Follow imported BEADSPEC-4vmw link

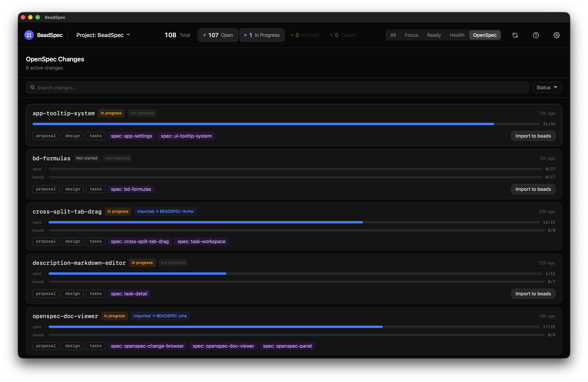click(165, 211)
